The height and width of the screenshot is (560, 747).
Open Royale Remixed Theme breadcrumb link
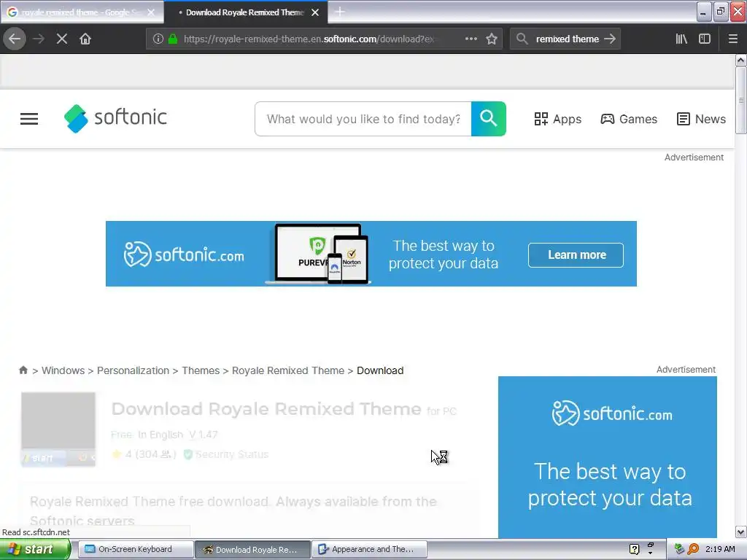pos(287,370)
